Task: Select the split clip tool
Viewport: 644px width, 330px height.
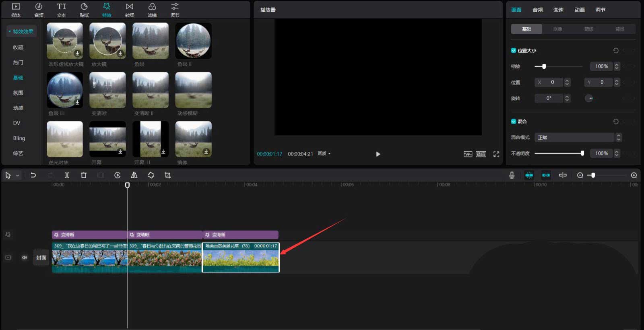Action: coord(67,175)
